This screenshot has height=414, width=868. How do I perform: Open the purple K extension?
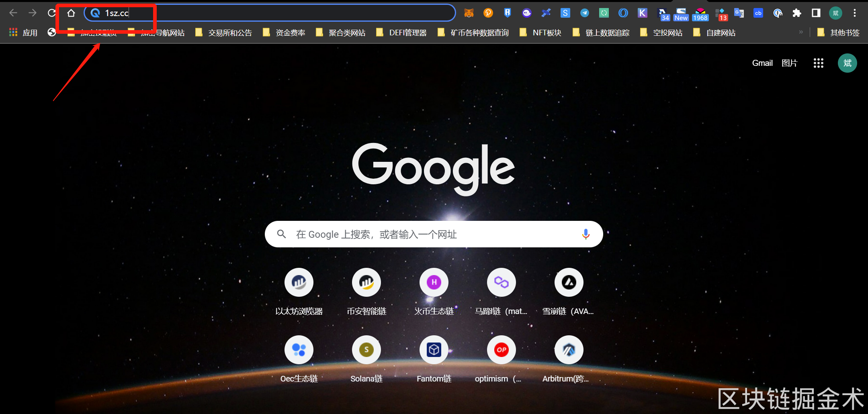pyautogui.click(x=643, y=13)
